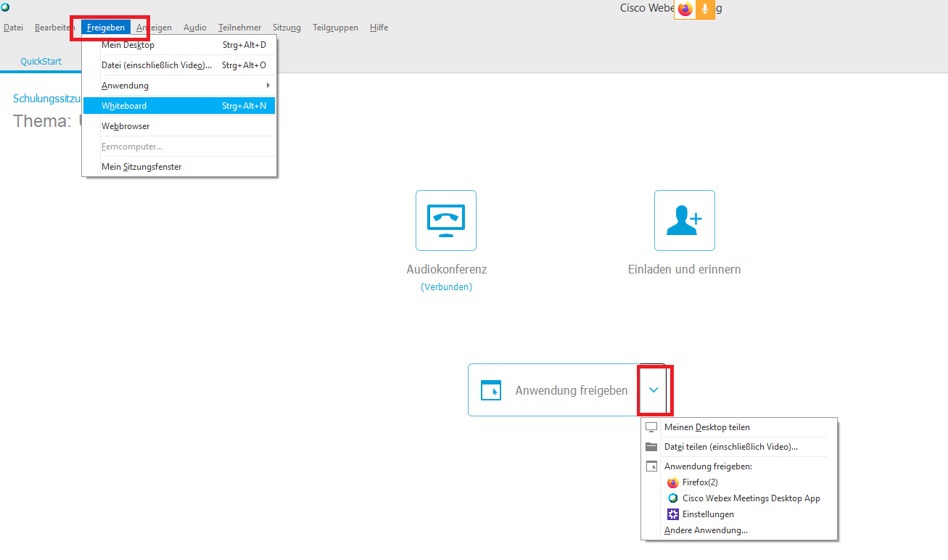
Task: Choose Andere Anwendung... option
Action: click(x=739, y=530)
